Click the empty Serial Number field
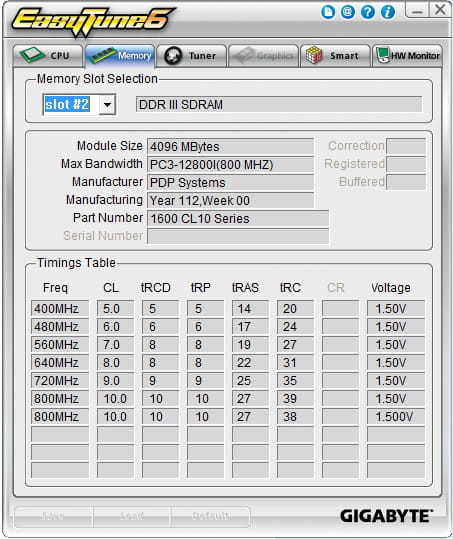Image resolution: width=453 pixels, height=539 pixels. coord(238,236)
